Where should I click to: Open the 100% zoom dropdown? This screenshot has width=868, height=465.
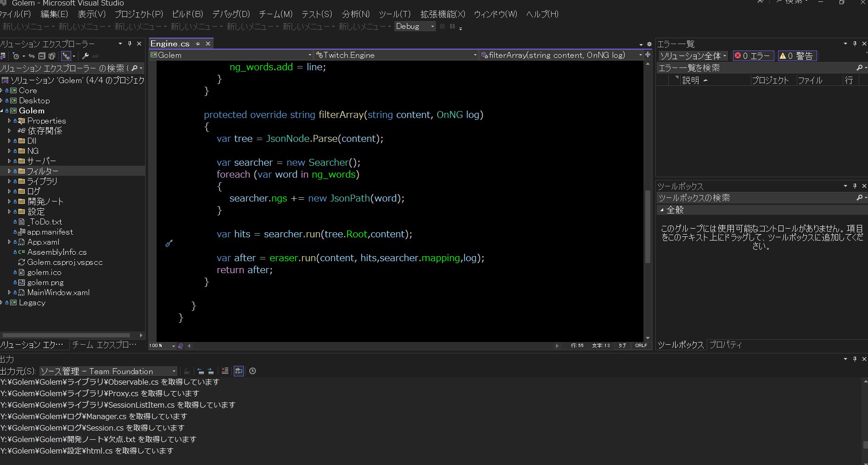pyautogui.click(x=162, y=346)
